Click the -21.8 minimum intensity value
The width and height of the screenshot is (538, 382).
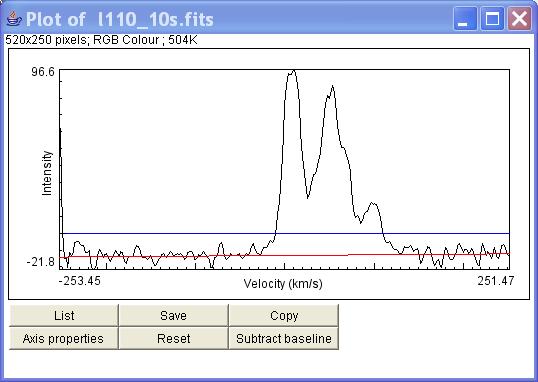[x=41, y=262]
